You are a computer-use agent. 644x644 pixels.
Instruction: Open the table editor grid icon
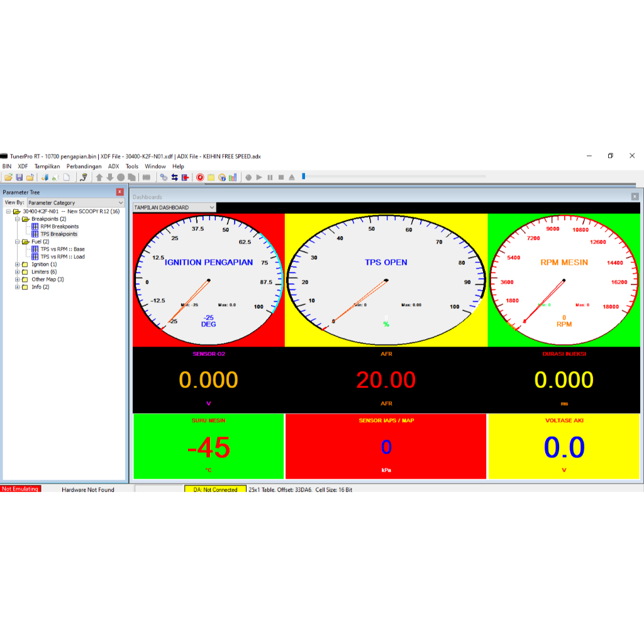click(185, 177)
